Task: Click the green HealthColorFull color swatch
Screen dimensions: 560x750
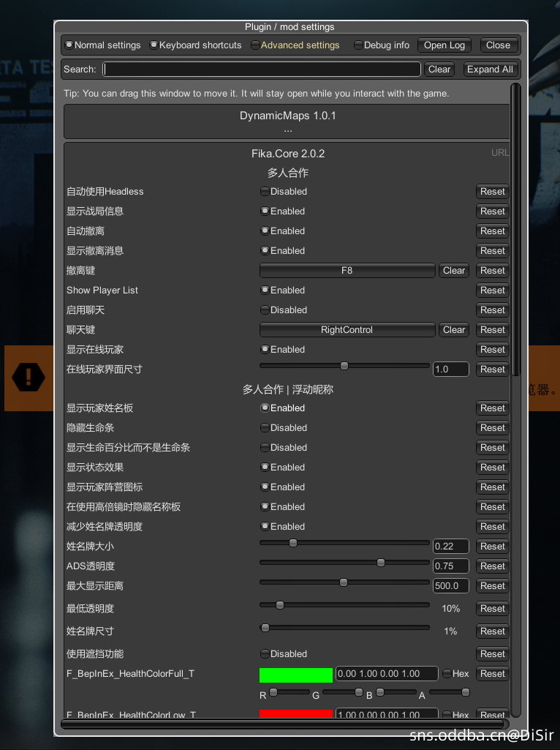Action: click(x=296, y=675)
